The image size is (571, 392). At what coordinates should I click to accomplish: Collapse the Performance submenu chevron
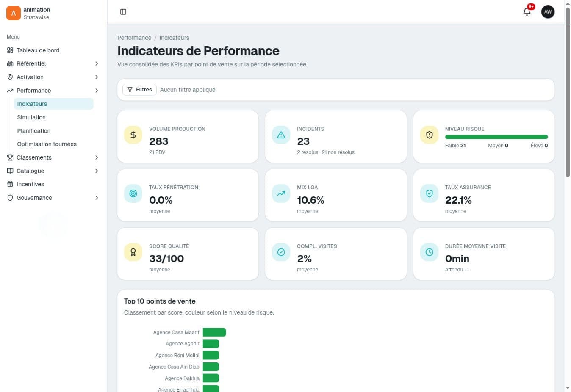pyautogui.click(x=97, y=91)
